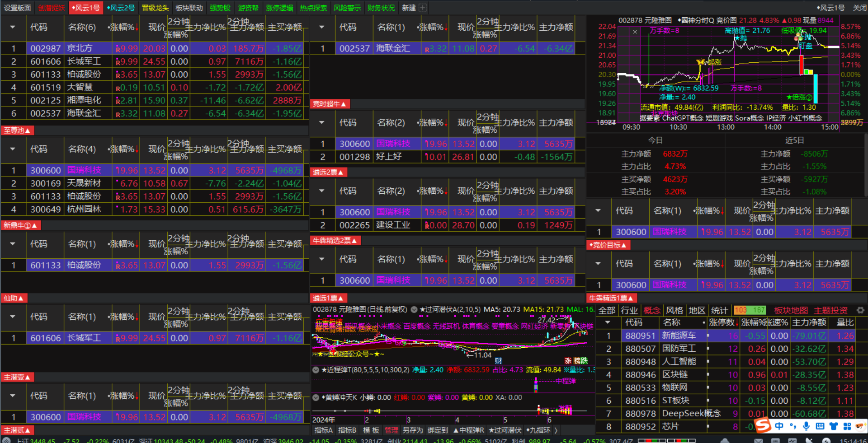Click the green 167 decliners count indicator
This screenshot has width=868, height=443.
click(759, 310)
